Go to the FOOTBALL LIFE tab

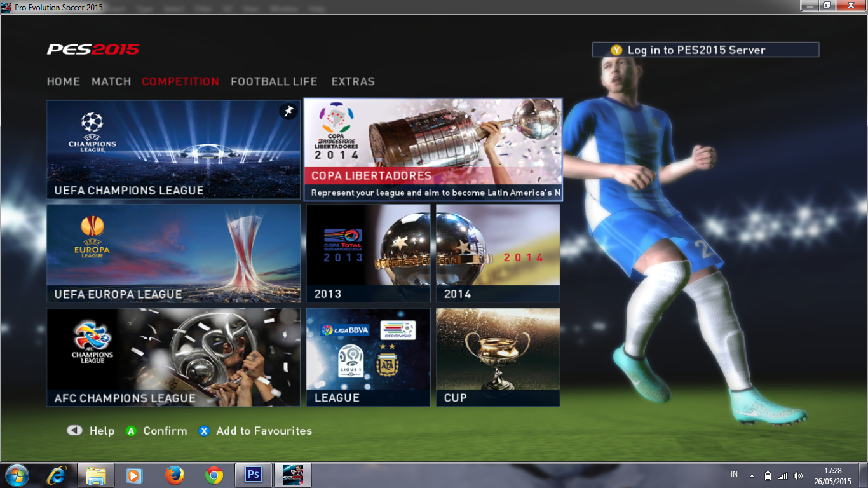point(274,81)
